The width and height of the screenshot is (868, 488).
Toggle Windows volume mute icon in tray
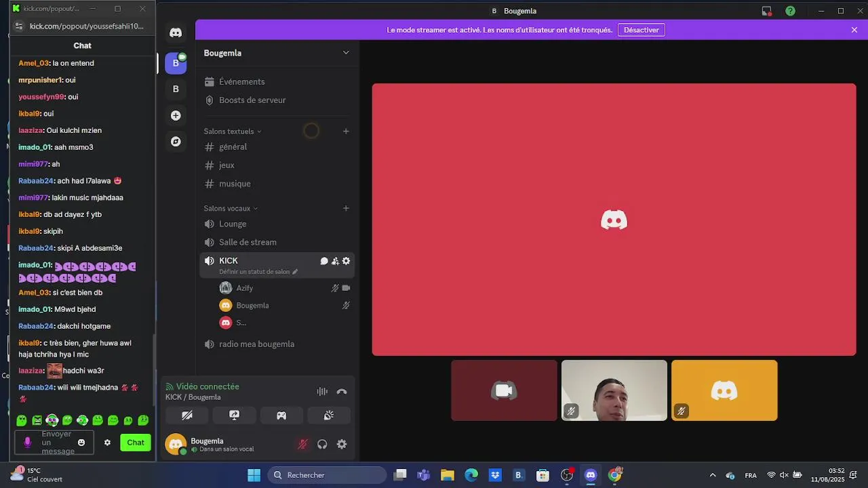(x=784, y=475)
